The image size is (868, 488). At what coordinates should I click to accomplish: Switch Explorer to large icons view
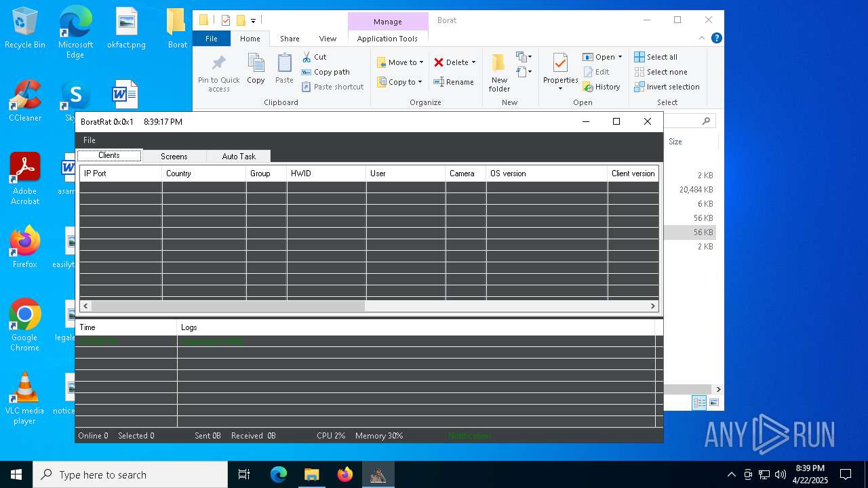coord(713,403)
